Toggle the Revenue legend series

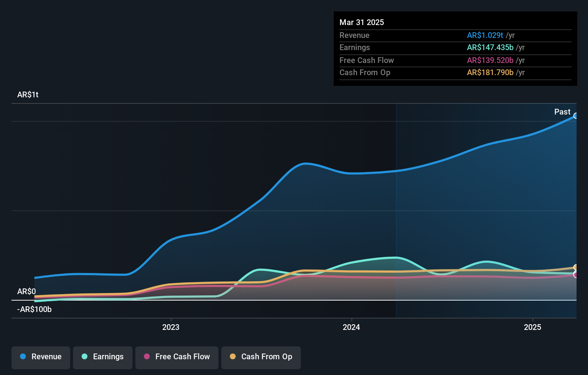[x=41, y=357]
